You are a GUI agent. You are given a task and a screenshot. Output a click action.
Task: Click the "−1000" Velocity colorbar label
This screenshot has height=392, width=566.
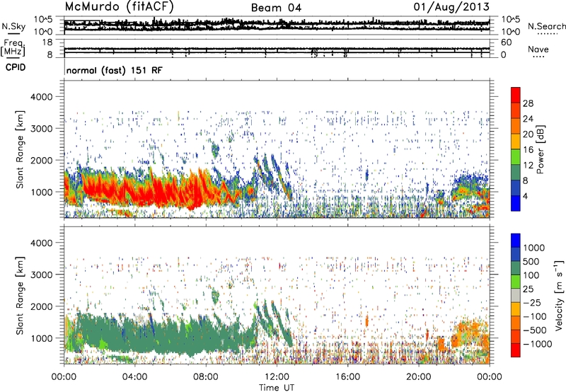(x=538, y=344)
